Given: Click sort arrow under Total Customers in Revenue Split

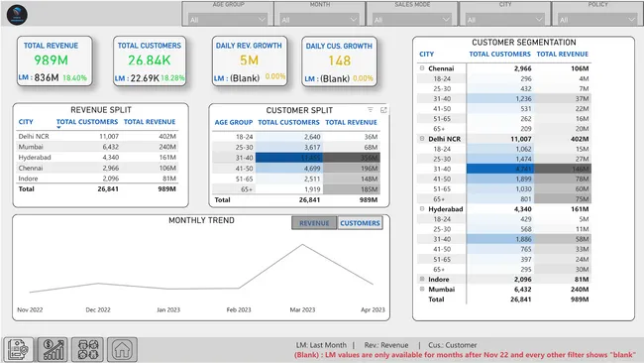Looking at the screenshot, I should click(58, 127).
